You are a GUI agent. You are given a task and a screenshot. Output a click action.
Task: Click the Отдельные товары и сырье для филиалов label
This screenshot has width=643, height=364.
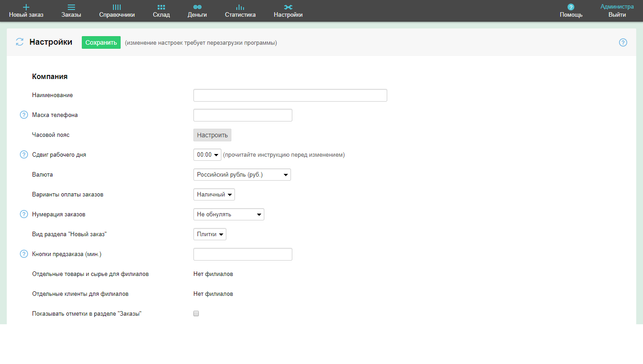90,274
